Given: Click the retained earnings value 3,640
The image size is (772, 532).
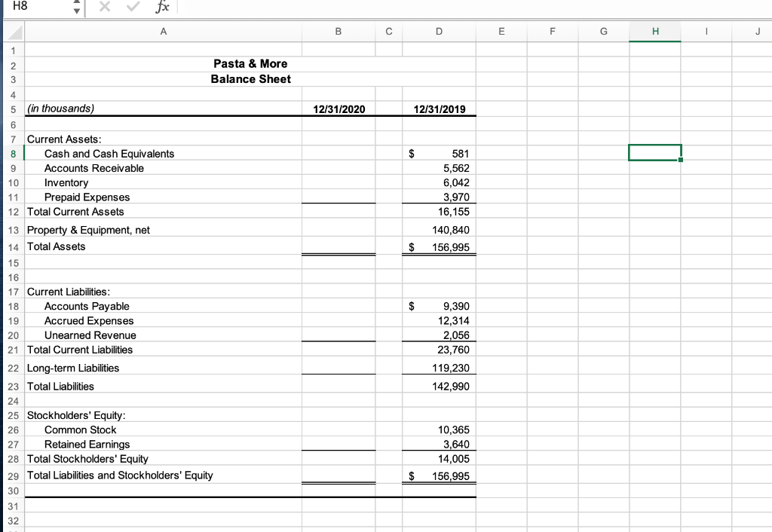Looking at the screenshot, I should pyautogui.click(x=440, y=445).
